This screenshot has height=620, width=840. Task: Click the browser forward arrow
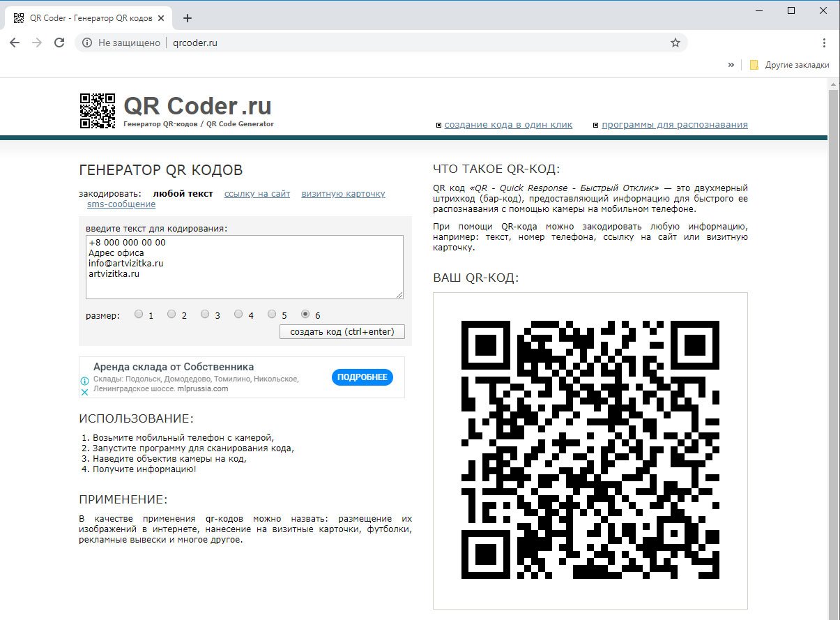(x=37, y=43)
